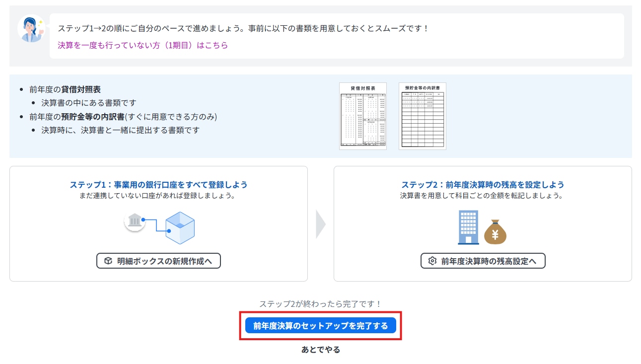Click the text ステップ2が終わったら完了です！
641x364 pixels.
(x=321, y=304)
